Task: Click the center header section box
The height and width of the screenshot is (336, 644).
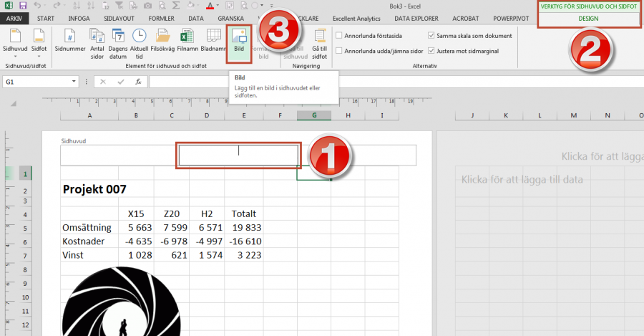Action: pos(238,155)
